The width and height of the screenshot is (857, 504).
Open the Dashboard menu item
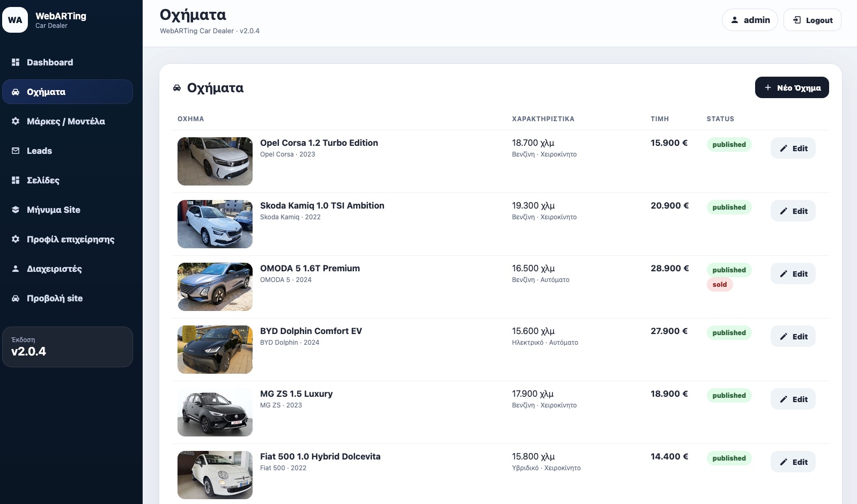[68, 62]
